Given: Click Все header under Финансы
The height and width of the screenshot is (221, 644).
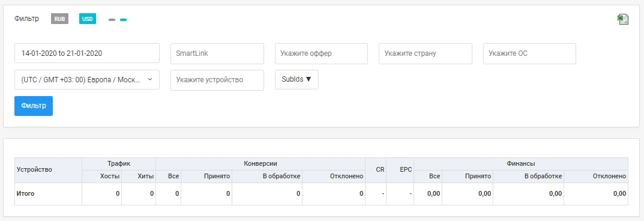Looking at the screenshot, I should click(x=428, y=176).
